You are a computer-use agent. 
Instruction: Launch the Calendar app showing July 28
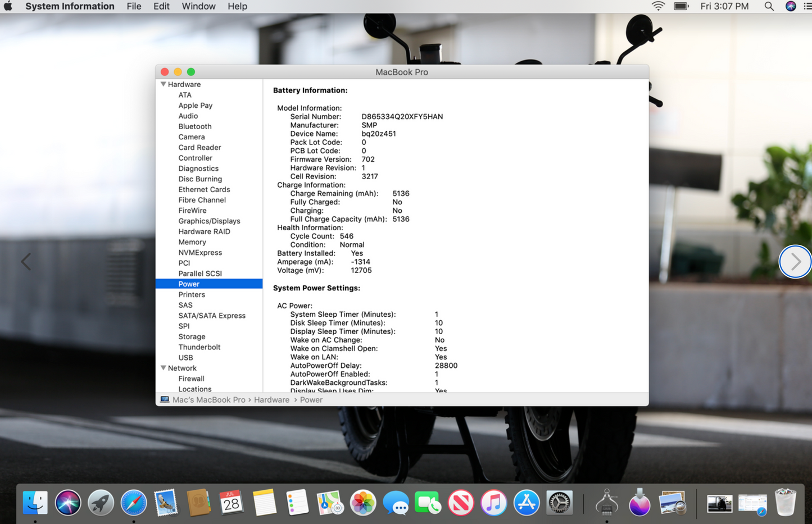[x=232, y=503]
